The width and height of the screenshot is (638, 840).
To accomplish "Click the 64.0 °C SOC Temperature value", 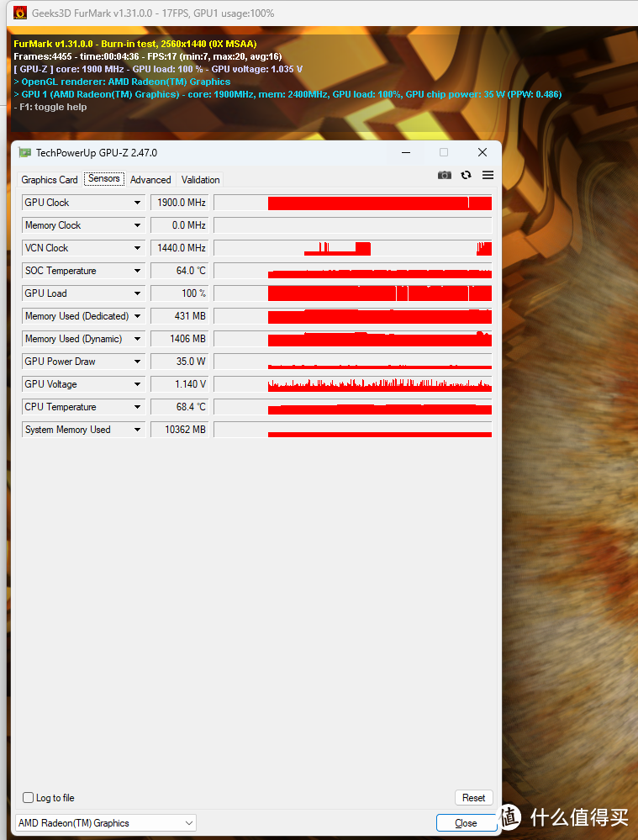I will pos(179,271).
